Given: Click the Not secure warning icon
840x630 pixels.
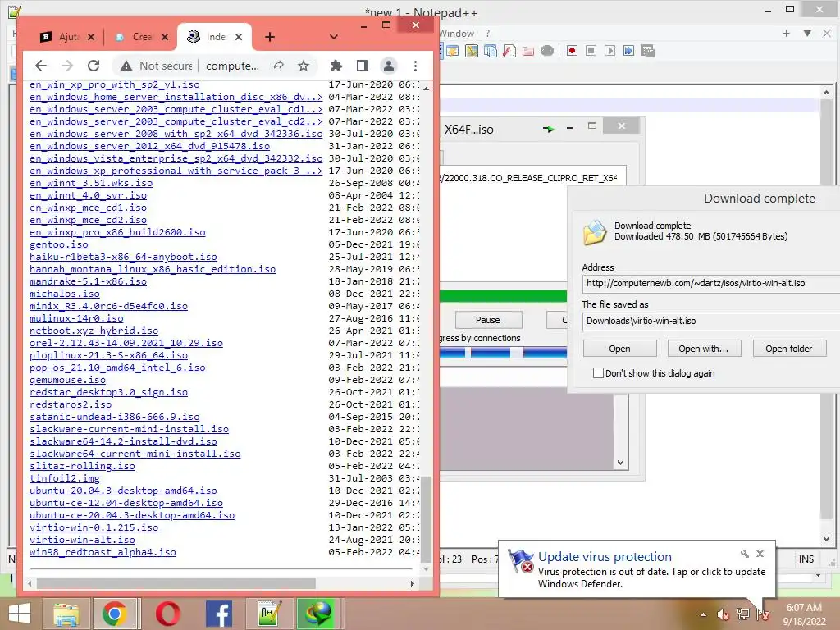Looking at the screenshot, I should click(126, 66).
